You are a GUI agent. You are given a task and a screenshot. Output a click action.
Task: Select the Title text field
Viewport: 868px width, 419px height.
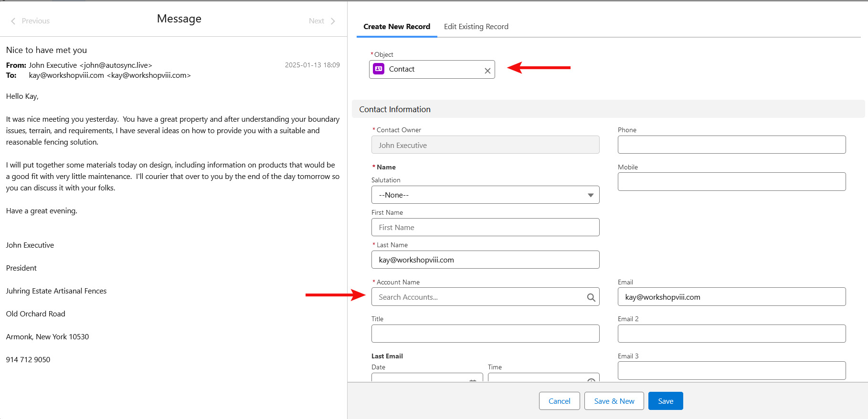(x=485, y=334)
